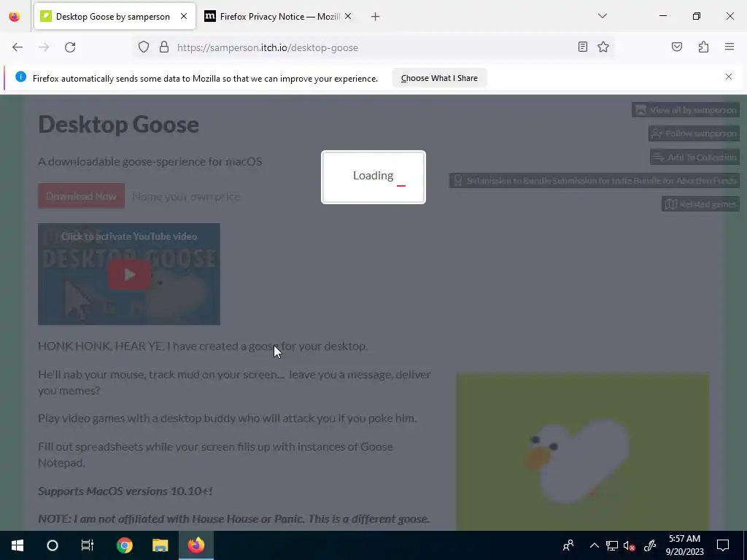Dismiss the Firefox data notification bar
Screen dimensions: 747x560
point(729,77)
